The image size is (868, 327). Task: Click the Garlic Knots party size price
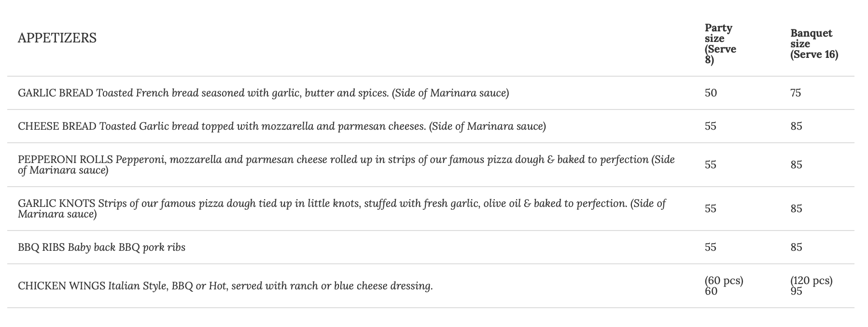711,209
